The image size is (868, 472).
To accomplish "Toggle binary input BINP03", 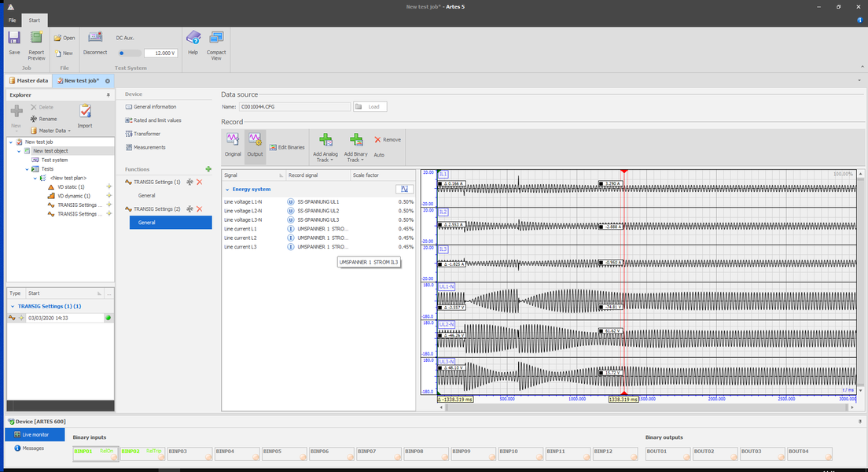I will tap(190, 454).
